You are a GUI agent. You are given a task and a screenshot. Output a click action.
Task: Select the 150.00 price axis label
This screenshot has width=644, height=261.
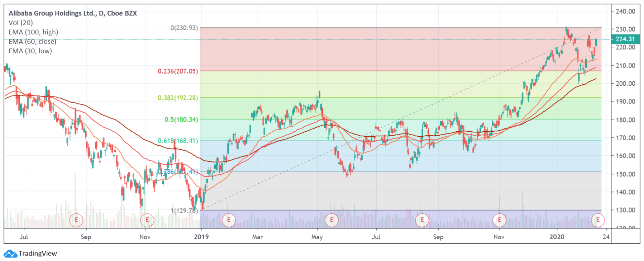click(x=625, y=174)
